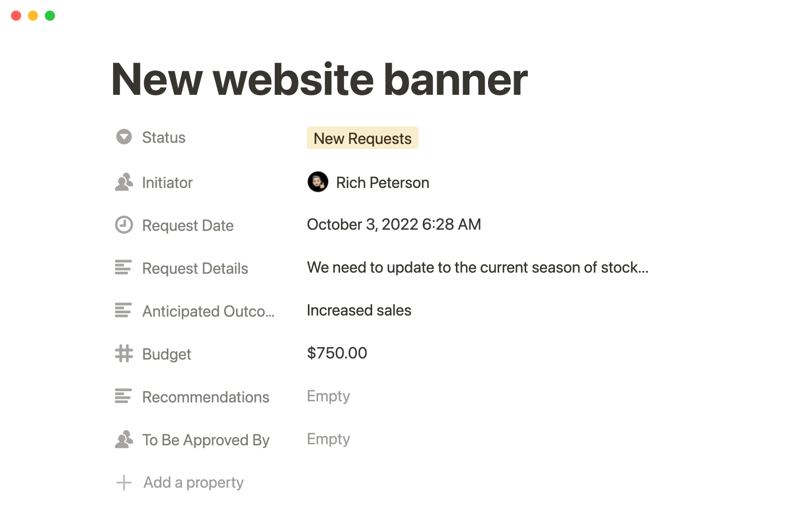Select Rich Peterson in the Initiator field

[382, 183]
